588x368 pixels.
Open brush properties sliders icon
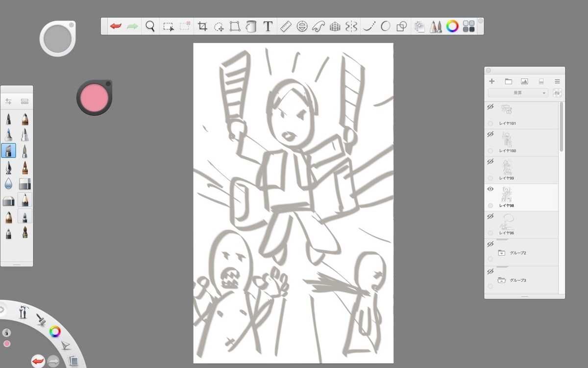(x=8, y=102)
